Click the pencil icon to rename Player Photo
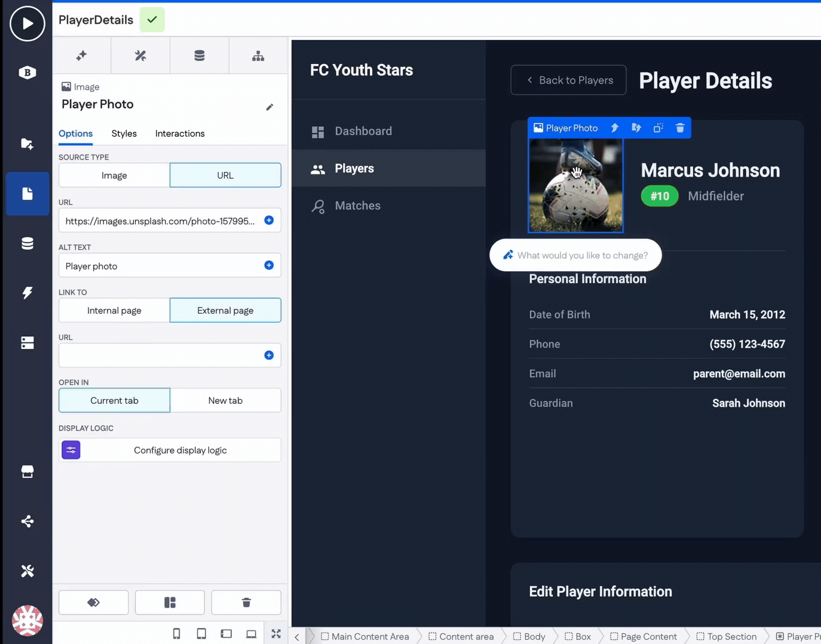Viewport: 821px width, 644px height. coord(269,107)
